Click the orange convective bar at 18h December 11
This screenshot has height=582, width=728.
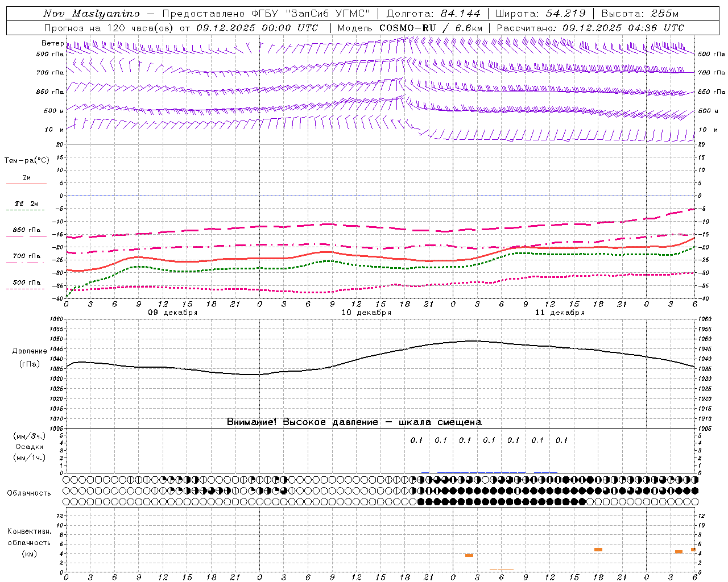click(x=598, y=550)
